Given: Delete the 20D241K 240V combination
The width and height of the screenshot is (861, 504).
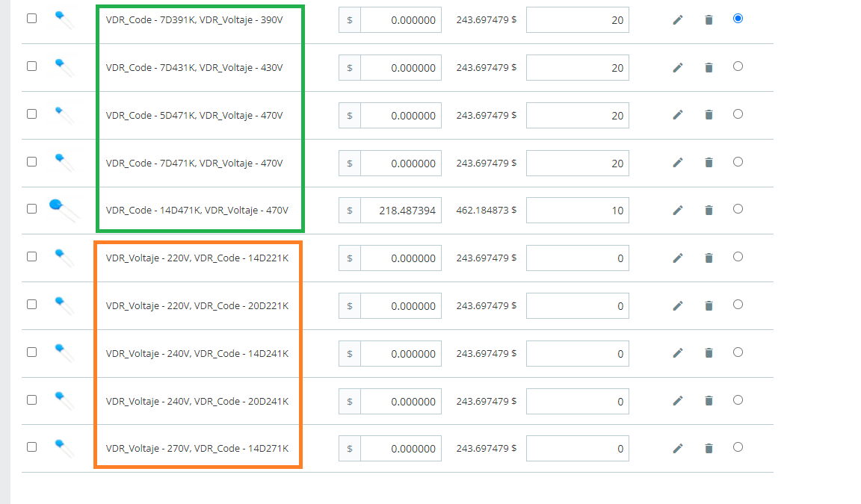Looking at the screenshot, I should (x=709, y=401).
